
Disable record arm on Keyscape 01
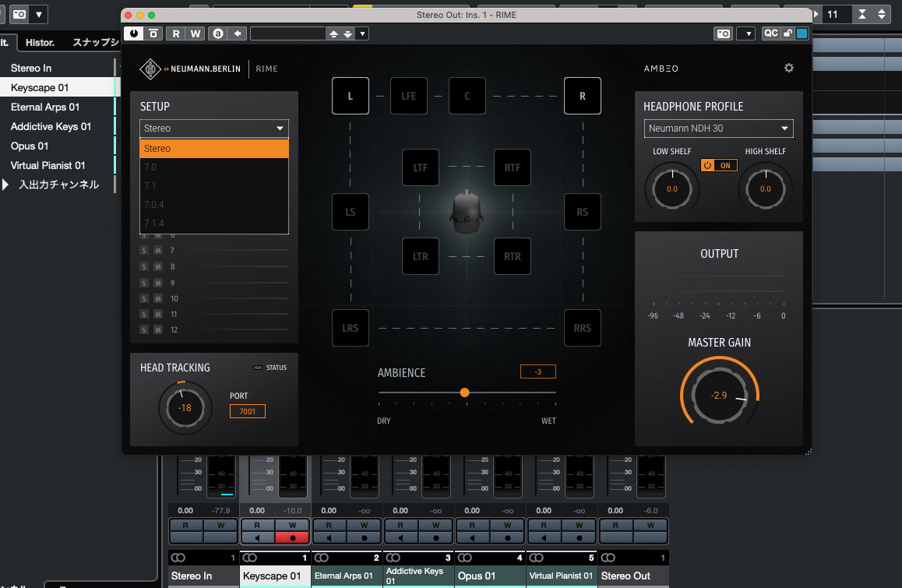pyautogui.click(x=293, y=537)
